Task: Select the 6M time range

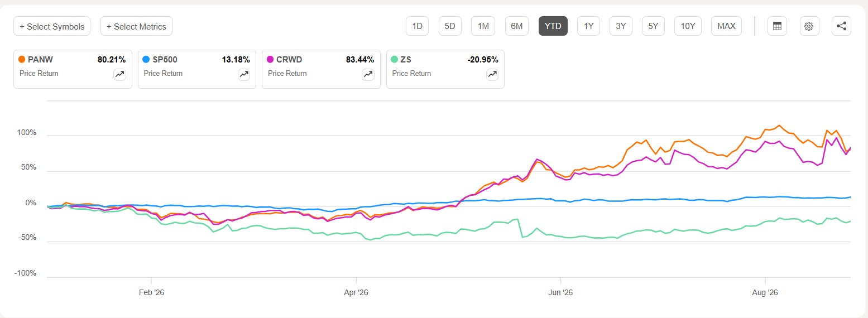Action: tap(517, 26)
